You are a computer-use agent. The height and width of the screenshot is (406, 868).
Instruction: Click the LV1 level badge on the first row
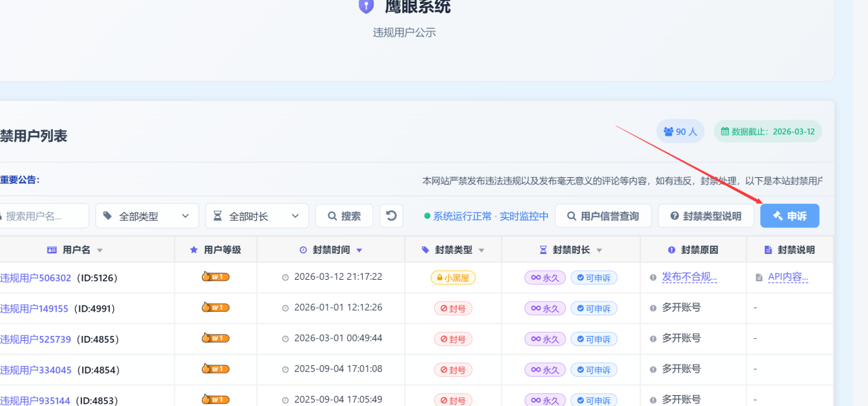tap(215, 276)
